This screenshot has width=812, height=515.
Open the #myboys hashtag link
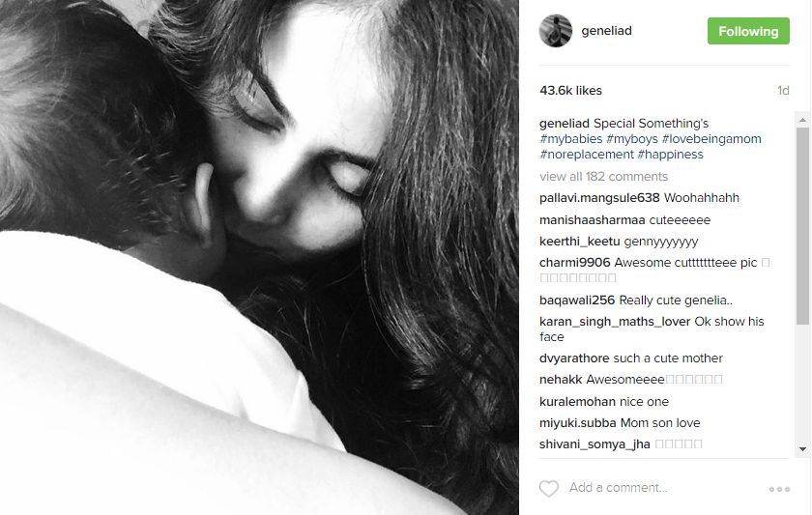tap(632, 139)
